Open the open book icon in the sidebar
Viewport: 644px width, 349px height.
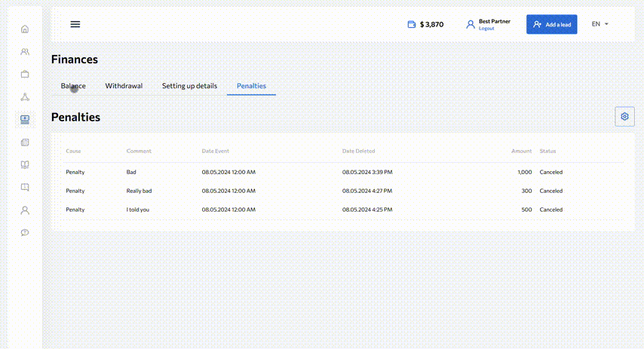click(x=25, y=164)
